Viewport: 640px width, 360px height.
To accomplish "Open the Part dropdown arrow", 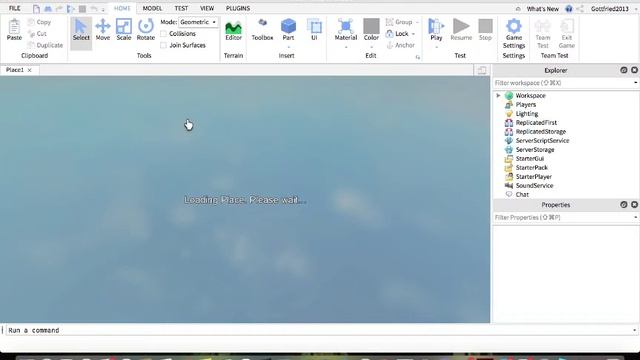I will pos(288,47).
